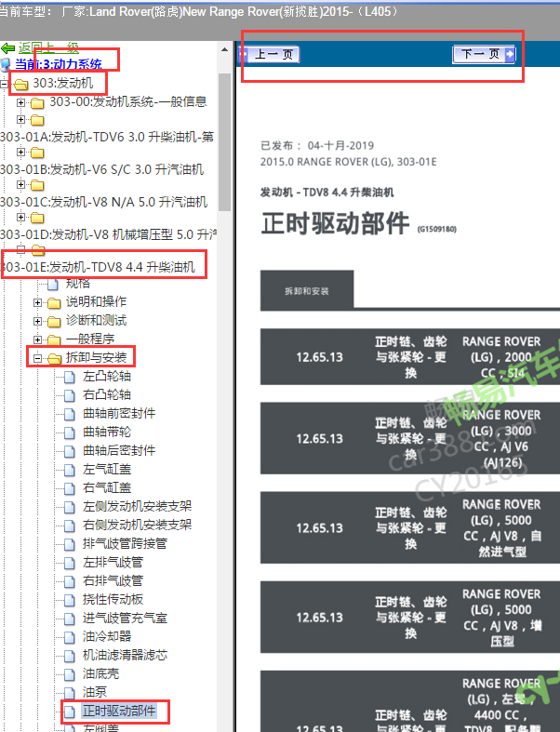560x732 pixels.
Task: Open 12.65.13 row for 5000 CC 增压型
Action: tap(410, 618)
